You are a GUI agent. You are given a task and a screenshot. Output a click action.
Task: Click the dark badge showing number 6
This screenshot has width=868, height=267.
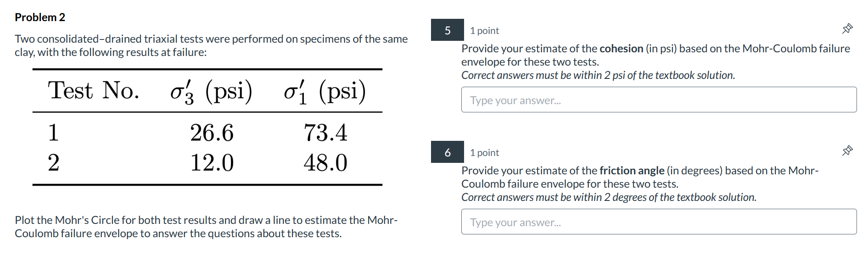click(x=447, y=152)
